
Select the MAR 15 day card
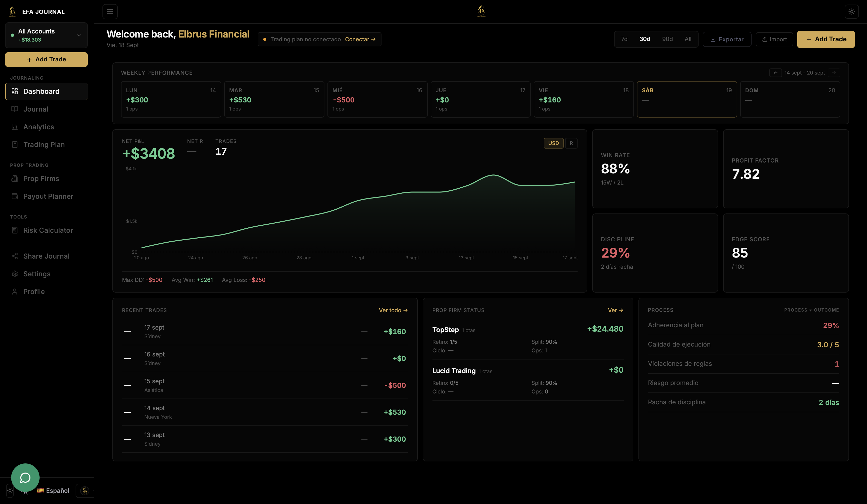(x=274, y=99)
